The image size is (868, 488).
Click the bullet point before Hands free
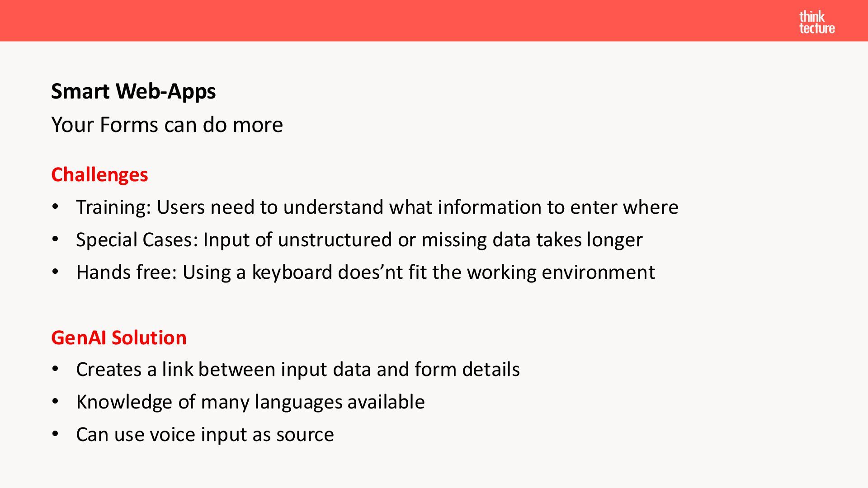(55, 272)
